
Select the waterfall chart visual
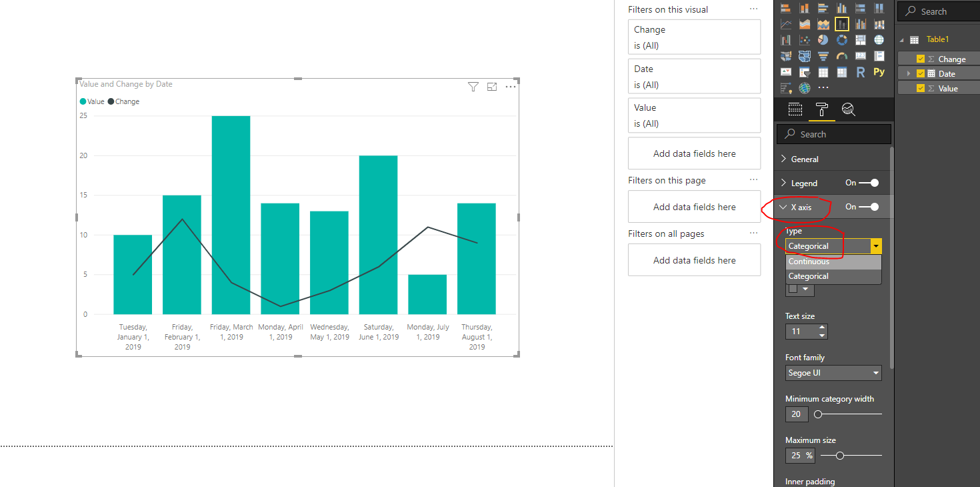786,40
